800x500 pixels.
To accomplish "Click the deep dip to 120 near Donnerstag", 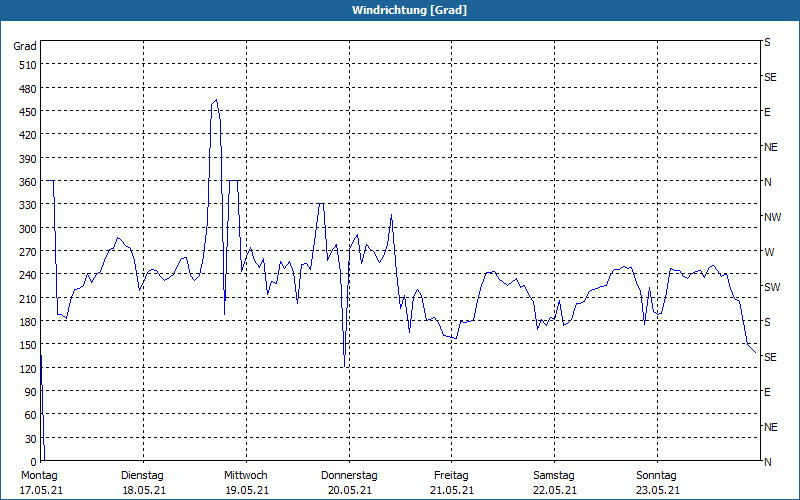I will point(345,366).
